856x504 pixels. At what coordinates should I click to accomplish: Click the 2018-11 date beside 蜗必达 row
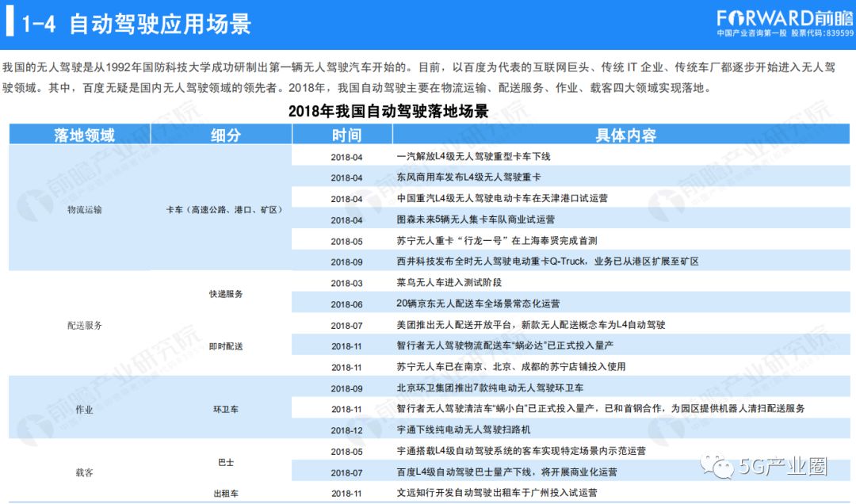(346, 346)
